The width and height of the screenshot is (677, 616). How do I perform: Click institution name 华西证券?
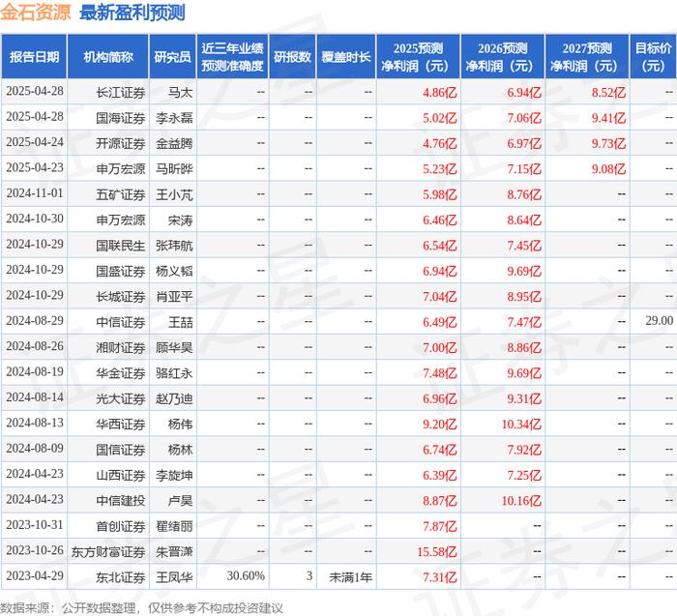click(x=121, y=424)
